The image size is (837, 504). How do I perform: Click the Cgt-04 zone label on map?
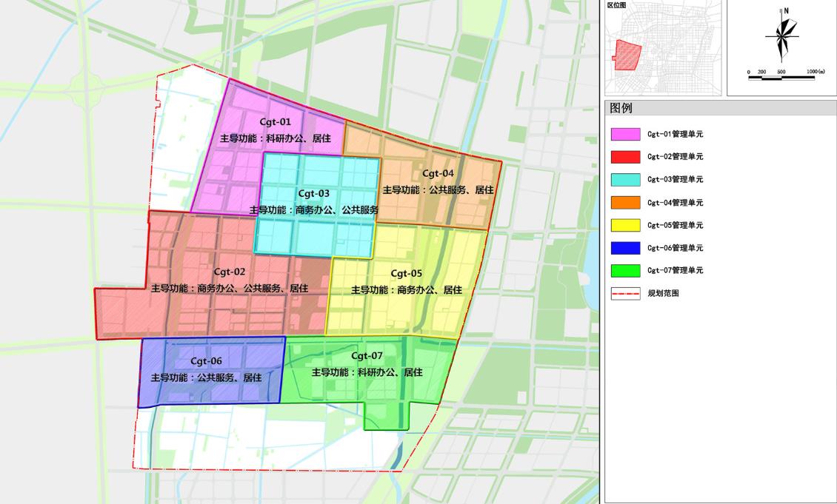(438, 173)
